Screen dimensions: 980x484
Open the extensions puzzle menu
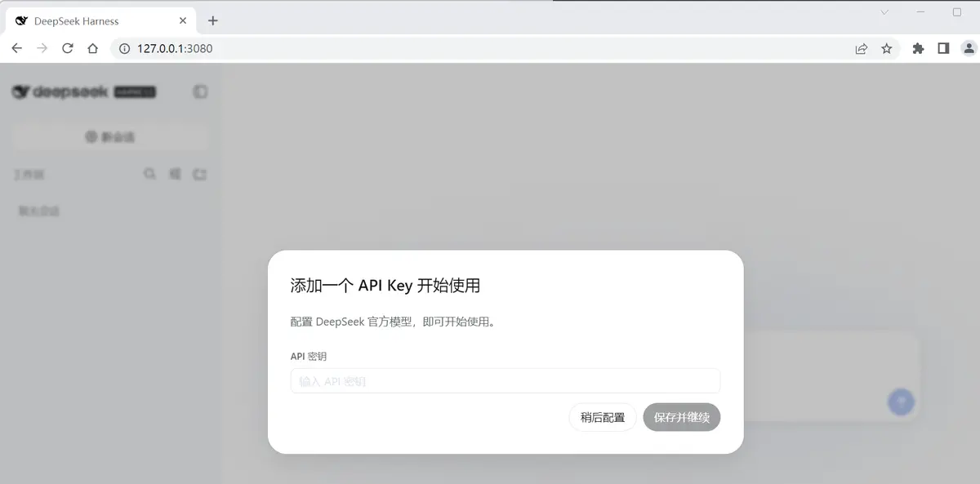click(x=918, y=48)
